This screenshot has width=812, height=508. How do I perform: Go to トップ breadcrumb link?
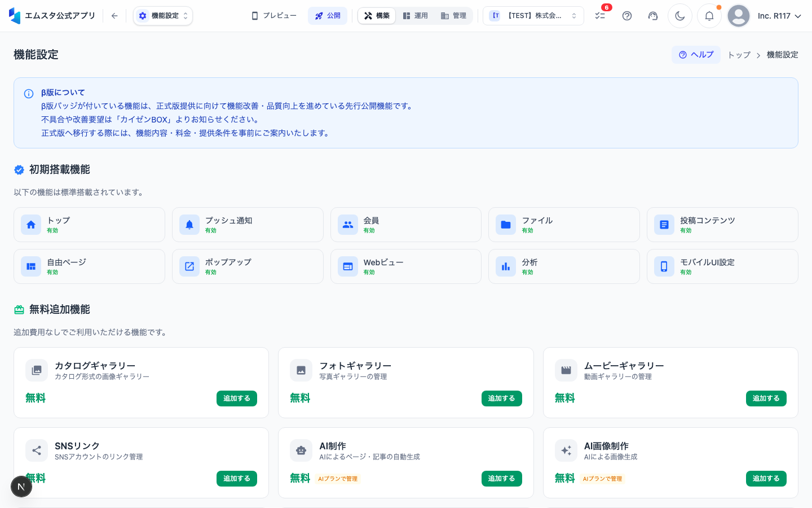pyautogui.click(x=739, y=55)
